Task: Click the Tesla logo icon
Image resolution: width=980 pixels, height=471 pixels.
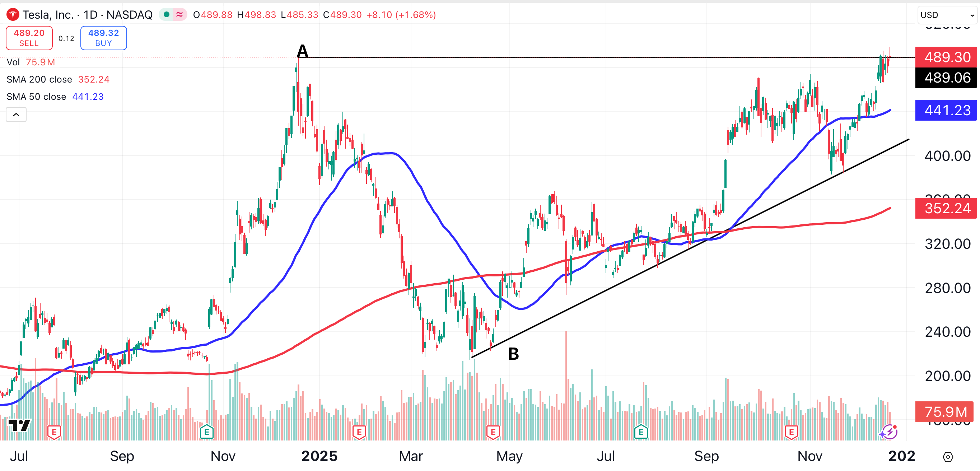Action: (13, 15)
